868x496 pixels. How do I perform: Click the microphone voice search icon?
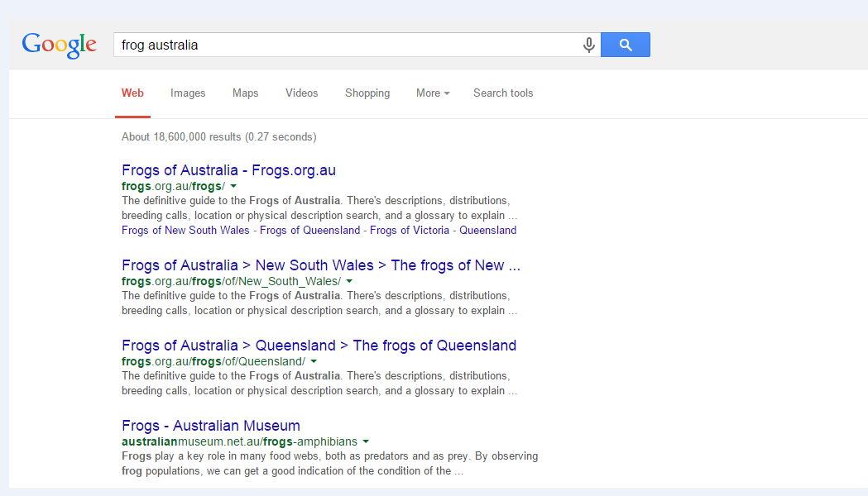coord(589,45)
